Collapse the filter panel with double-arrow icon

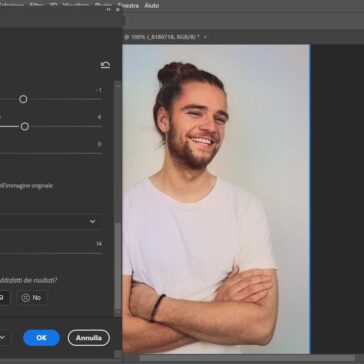109,10
